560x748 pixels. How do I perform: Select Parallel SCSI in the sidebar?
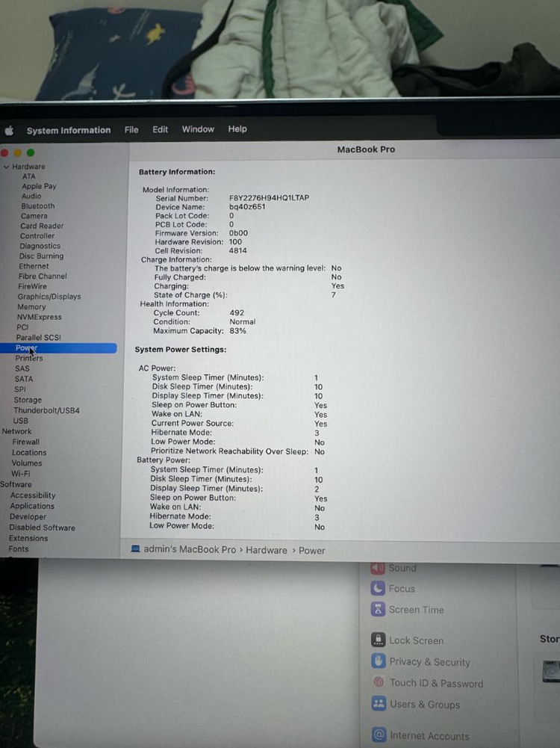pyautogui.click(x=39, y=338)
